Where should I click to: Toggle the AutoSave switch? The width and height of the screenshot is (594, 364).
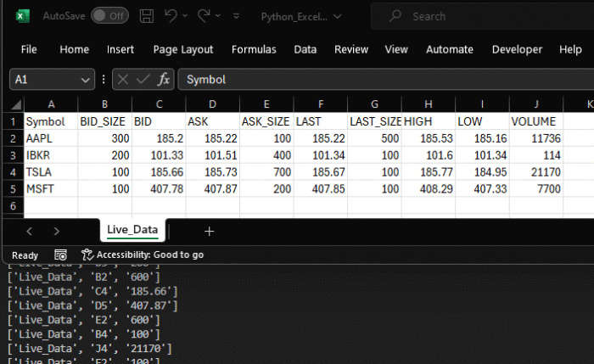click(109, 16)
